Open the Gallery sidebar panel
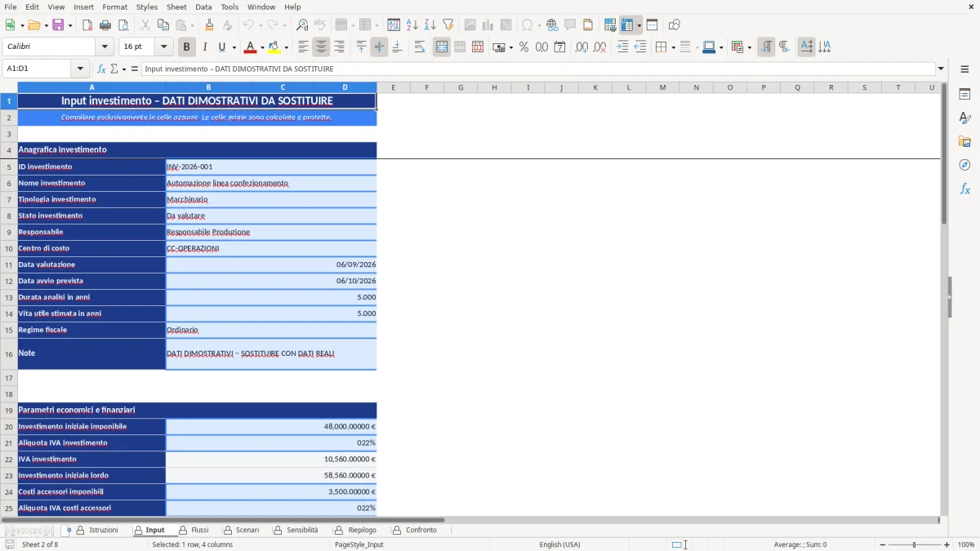Image resolution: width=980 pixels, height=551 pixels. click(964, 142)
